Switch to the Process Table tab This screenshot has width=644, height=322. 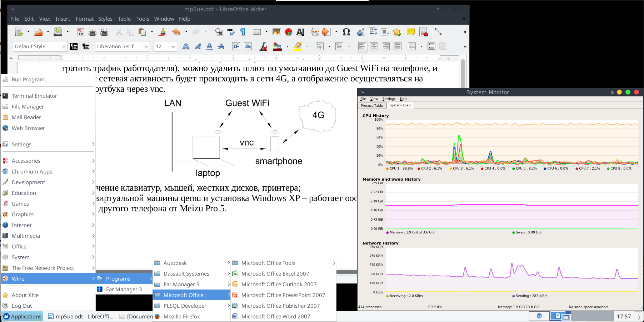[x=372, y=105]
